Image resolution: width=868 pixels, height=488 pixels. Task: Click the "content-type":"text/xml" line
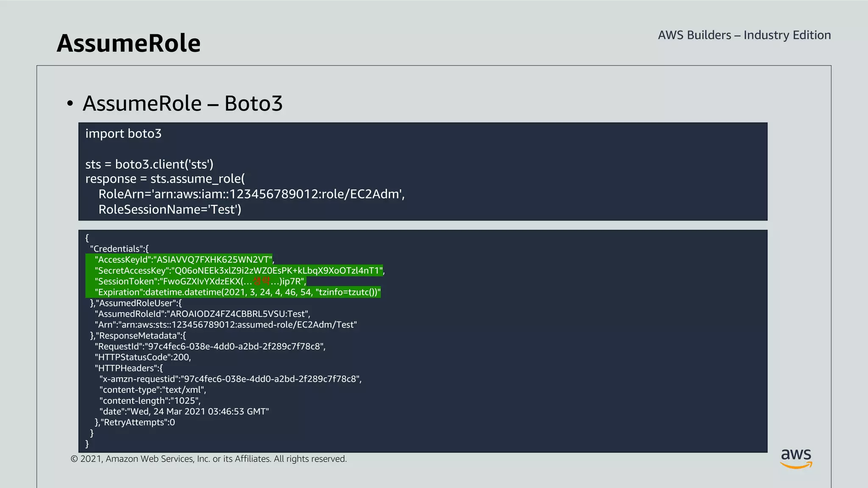[153, 390]
